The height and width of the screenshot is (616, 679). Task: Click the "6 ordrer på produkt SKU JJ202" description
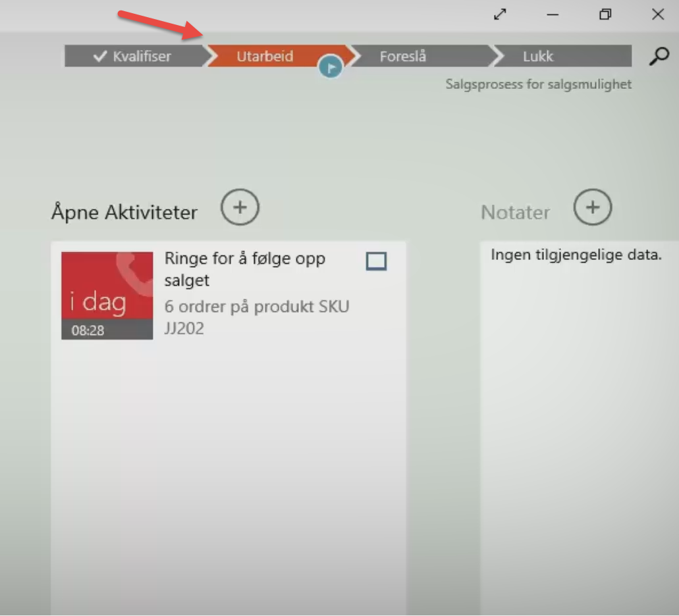[x=256, y=317]
